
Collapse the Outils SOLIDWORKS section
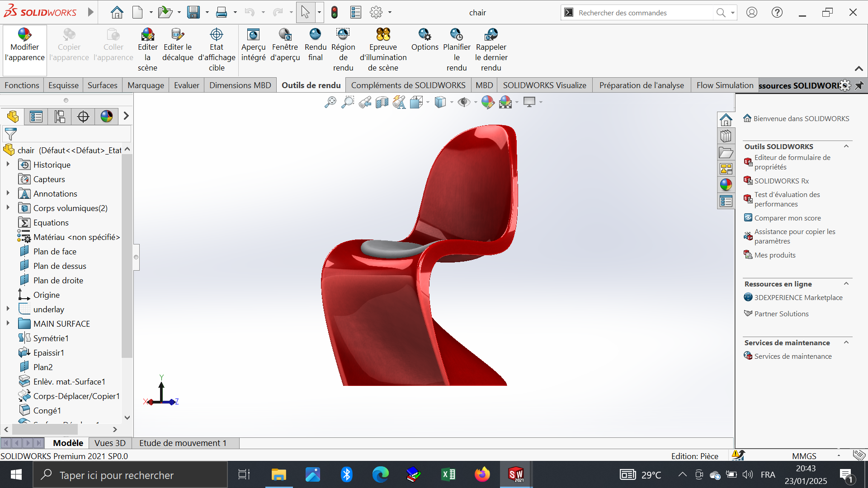(x=846, y=146)
